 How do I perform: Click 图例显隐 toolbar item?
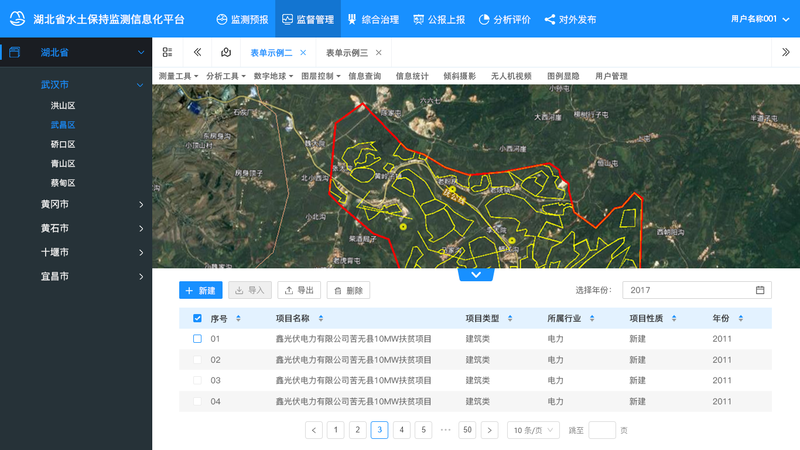click(x=563, y=76)
